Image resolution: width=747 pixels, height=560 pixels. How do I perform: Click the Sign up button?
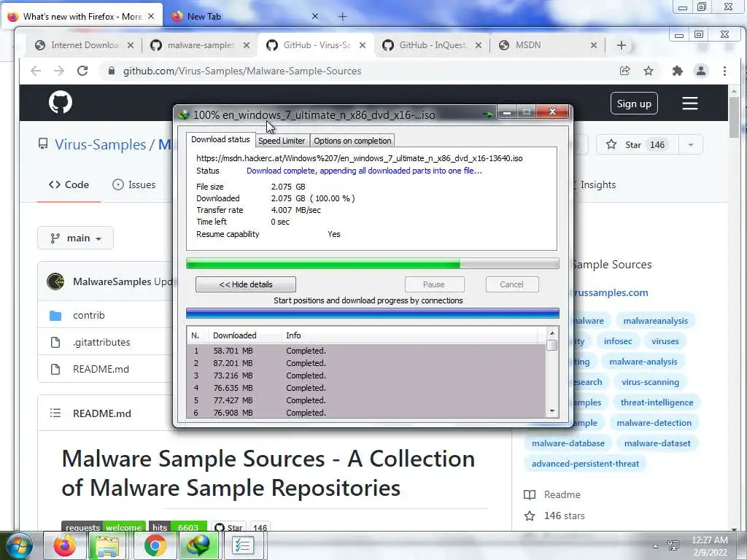634,104
